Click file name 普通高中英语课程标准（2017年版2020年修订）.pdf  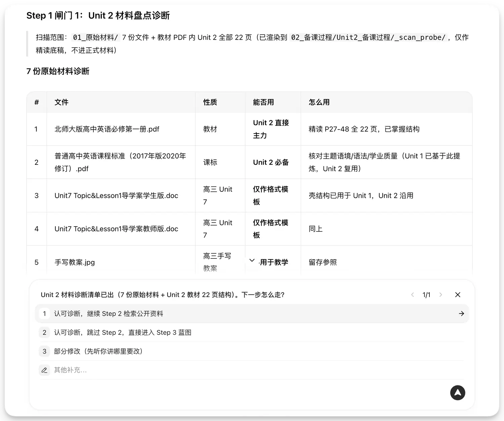click(120, 162)
